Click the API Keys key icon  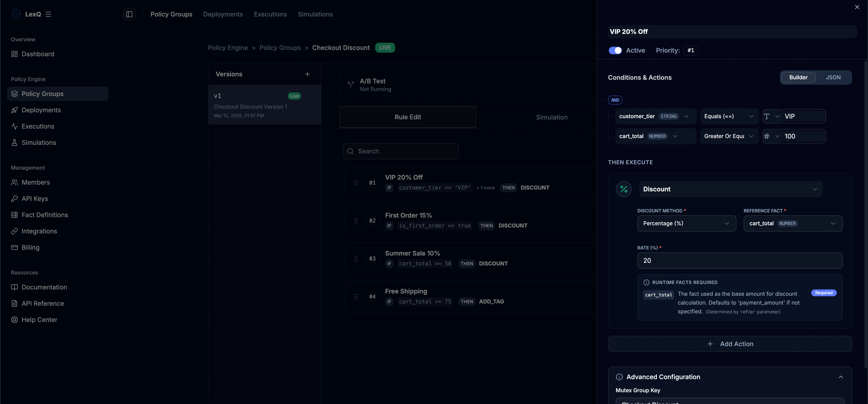[x=14, y=198]
